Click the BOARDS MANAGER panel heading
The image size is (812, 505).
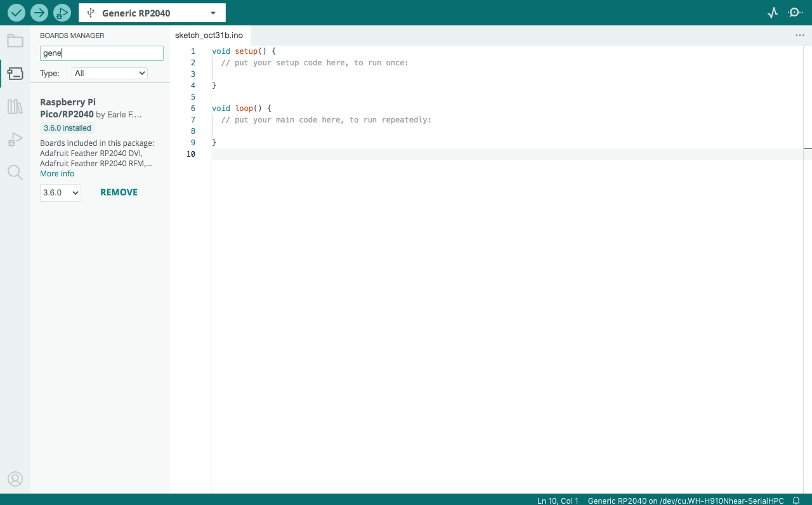click(72, 36)
